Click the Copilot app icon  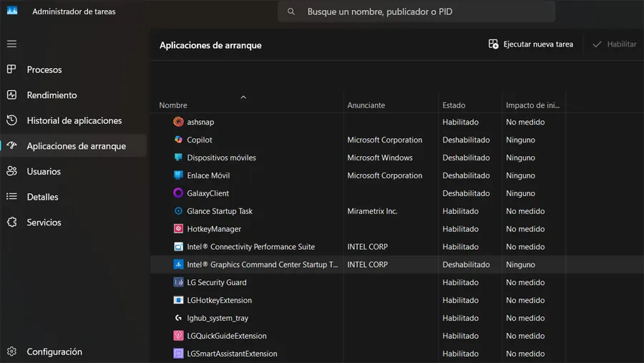point(178,140)
